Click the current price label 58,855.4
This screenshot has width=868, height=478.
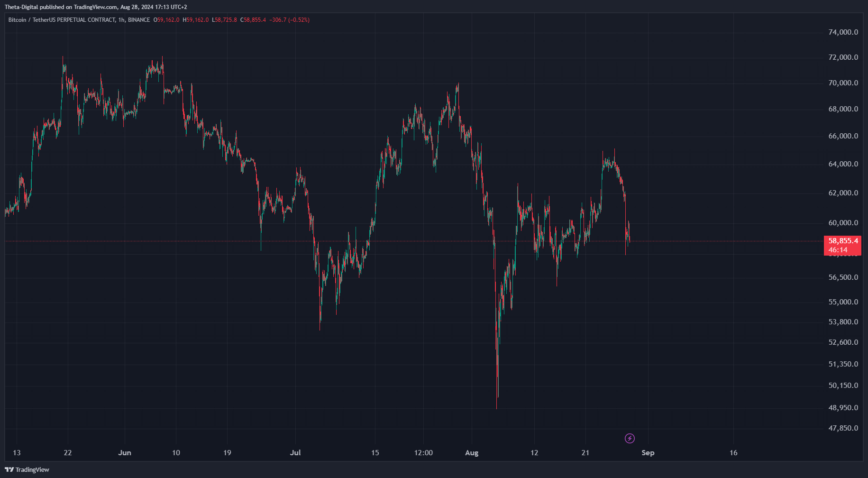click(x=843, y=241)
